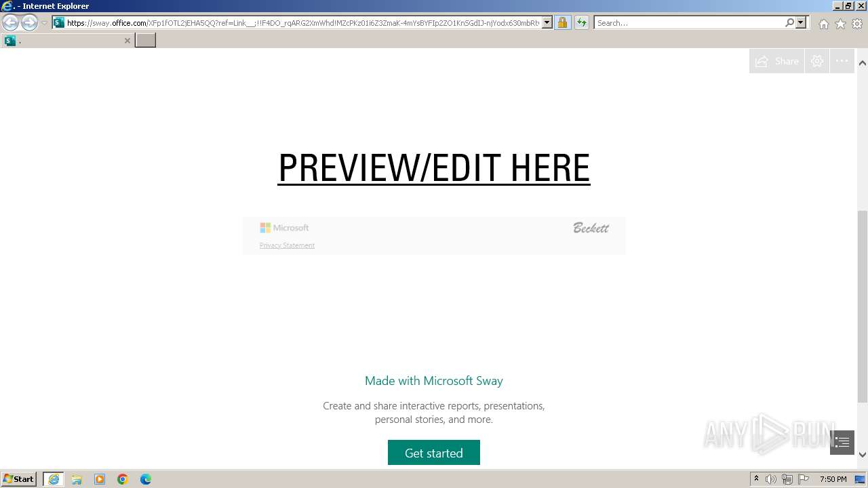868x488 pixels.
Task: Refresh the page with the green arrows
Action: click(582, 23)
